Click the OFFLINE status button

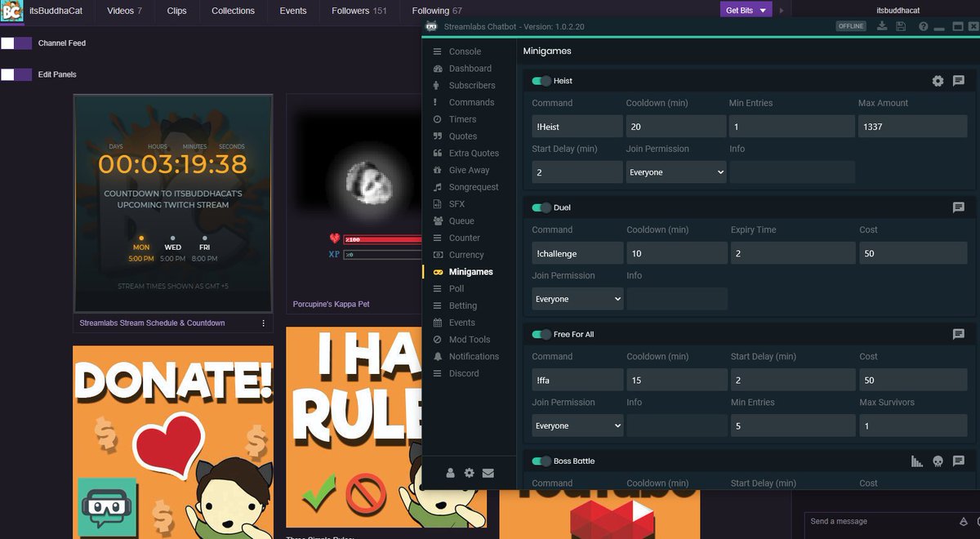(851, 26)
